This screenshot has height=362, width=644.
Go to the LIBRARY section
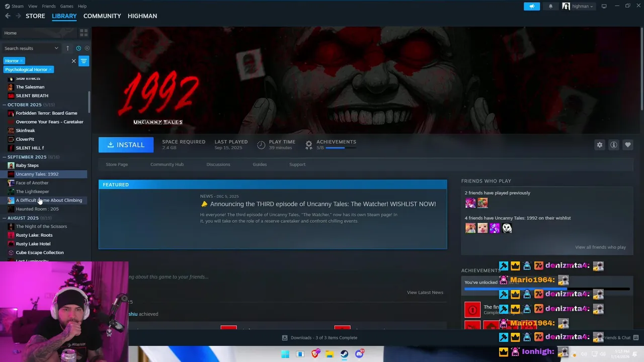tap(64, 16)
